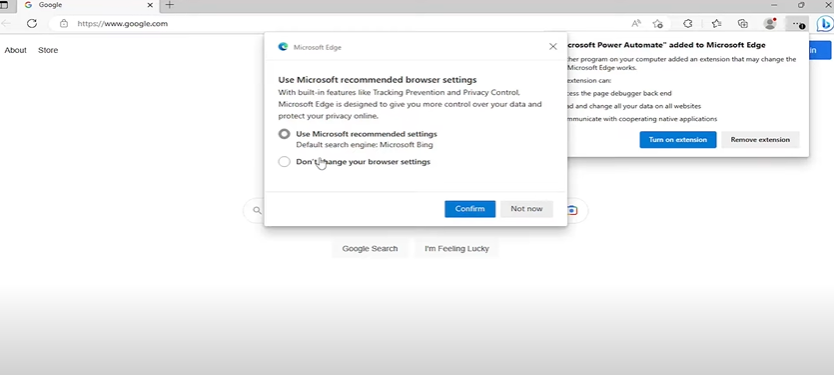
Task: Click 'Use Microsoft recommended browser settings' heading
Action: pyautogui.click(x=377, y=80)
